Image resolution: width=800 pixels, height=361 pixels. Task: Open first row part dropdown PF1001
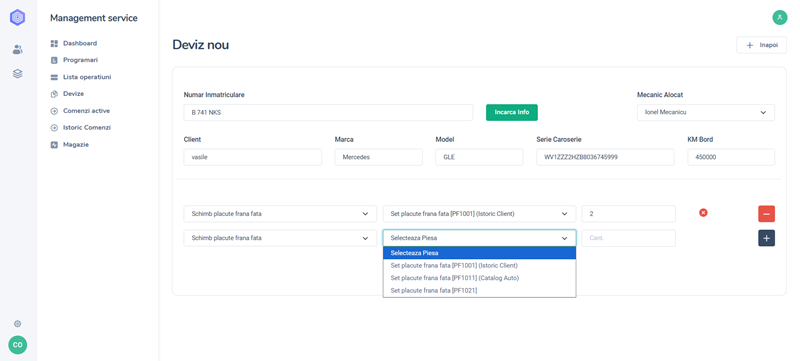pyautogui.click(x=479, y=214)
